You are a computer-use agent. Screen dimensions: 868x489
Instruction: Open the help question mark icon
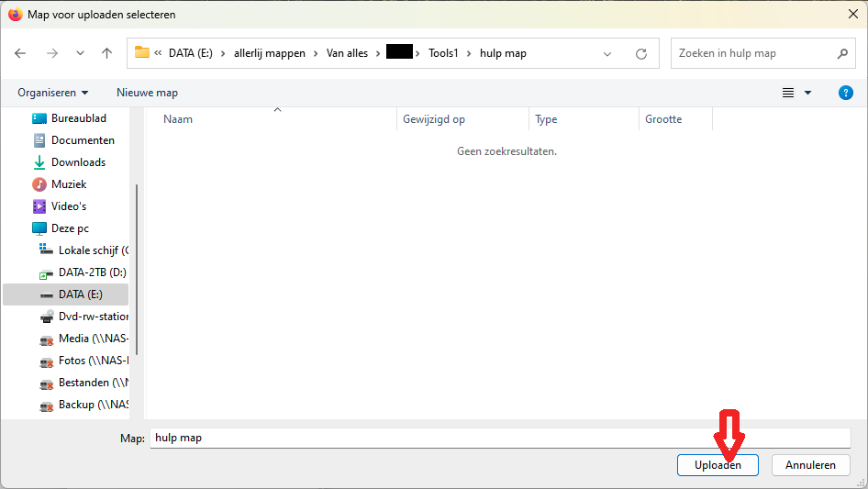click(x=846, y=93)
